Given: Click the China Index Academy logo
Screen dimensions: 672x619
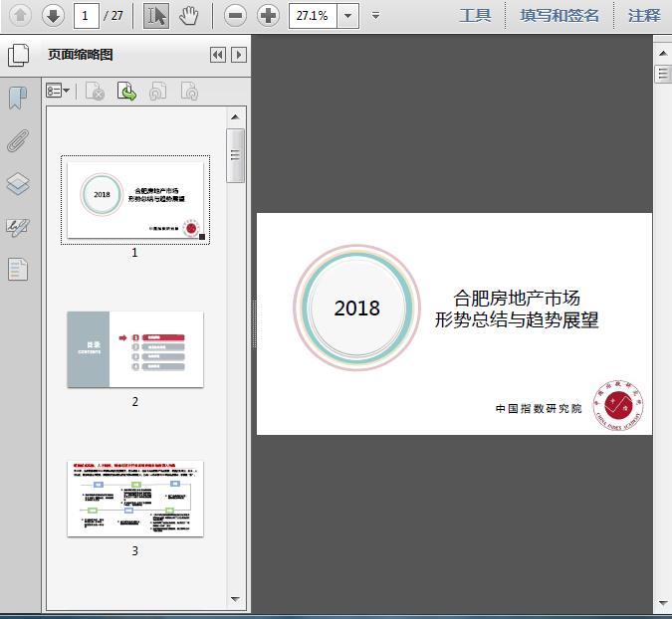Looking at the screenshot, I should (618, 405).
